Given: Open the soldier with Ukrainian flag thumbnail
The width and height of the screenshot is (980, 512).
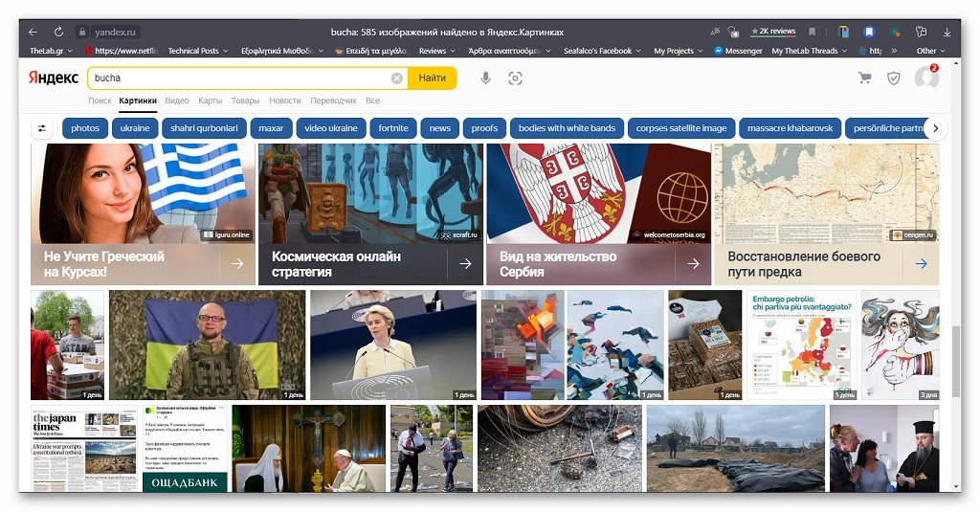Looking at the screenshot, I should point(208,345).
